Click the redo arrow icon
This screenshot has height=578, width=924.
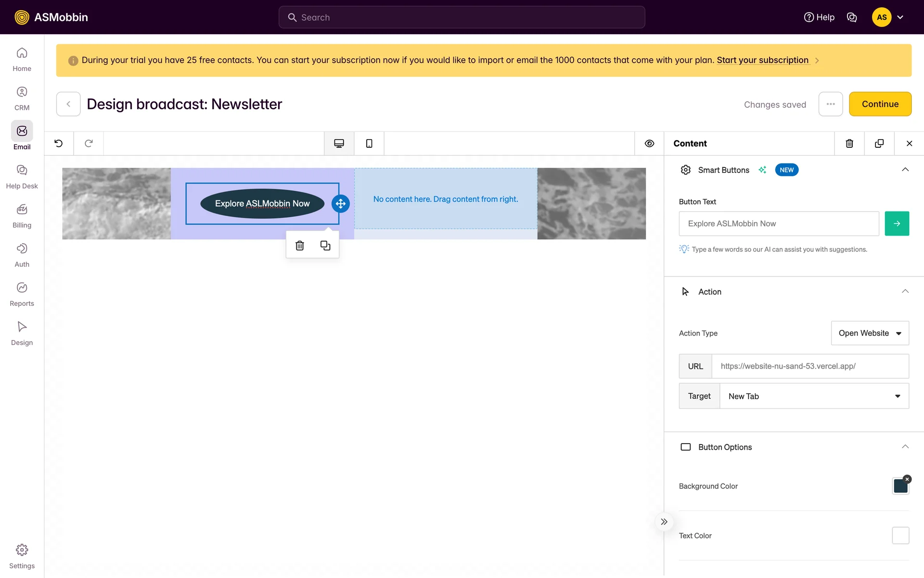pos(89,143)
